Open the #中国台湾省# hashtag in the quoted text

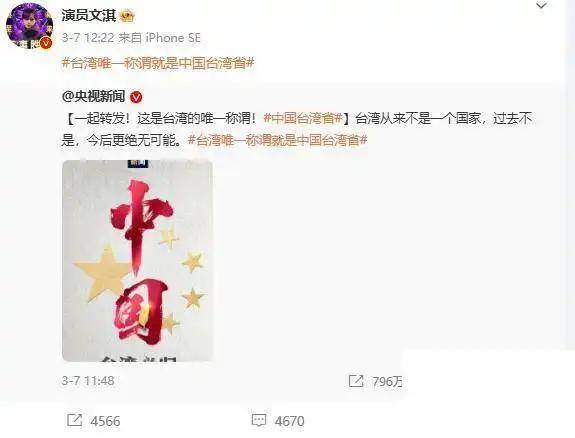tap(303, 118)
